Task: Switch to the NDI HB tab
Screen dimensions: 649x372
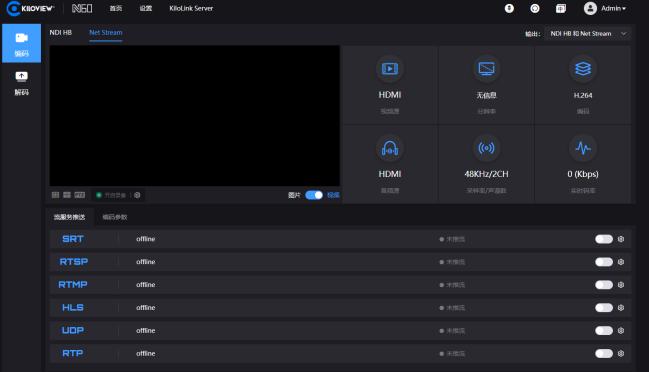Action: [61, 32]
